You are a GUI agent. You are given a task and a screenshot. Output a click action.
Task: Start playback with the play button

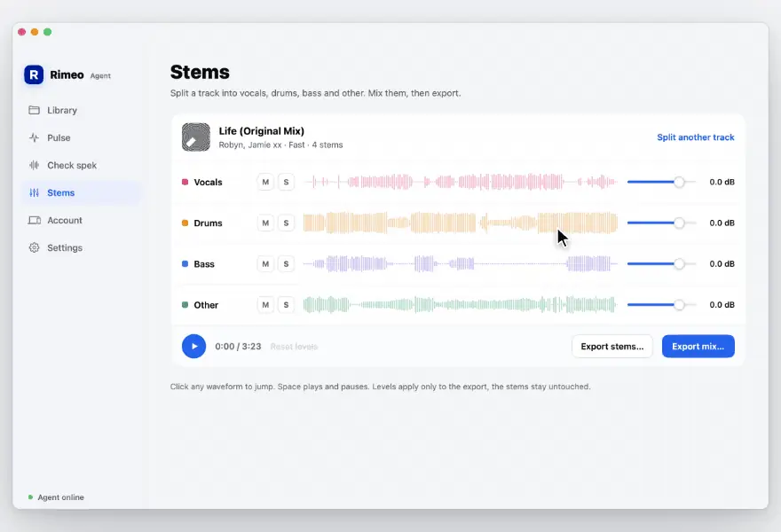click(193, 347)
